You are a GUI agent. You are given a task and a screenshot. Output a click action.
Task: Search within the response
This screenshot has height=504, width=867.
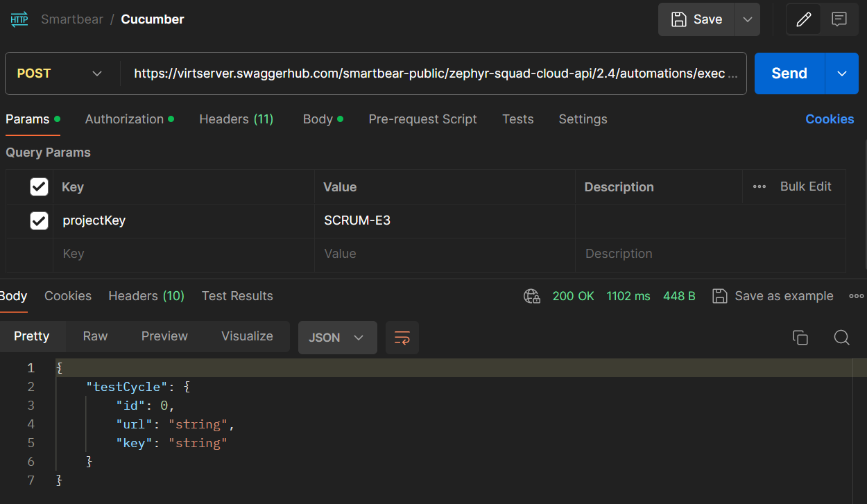click(x=841, y=338)
